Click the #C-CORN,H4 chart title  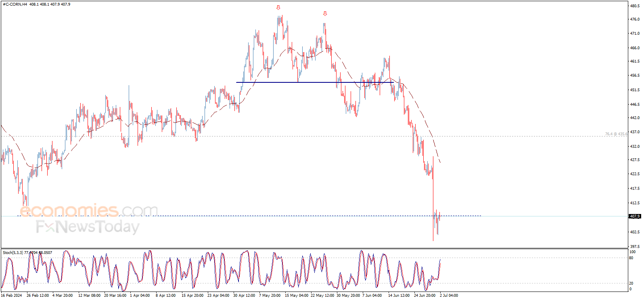15,4
